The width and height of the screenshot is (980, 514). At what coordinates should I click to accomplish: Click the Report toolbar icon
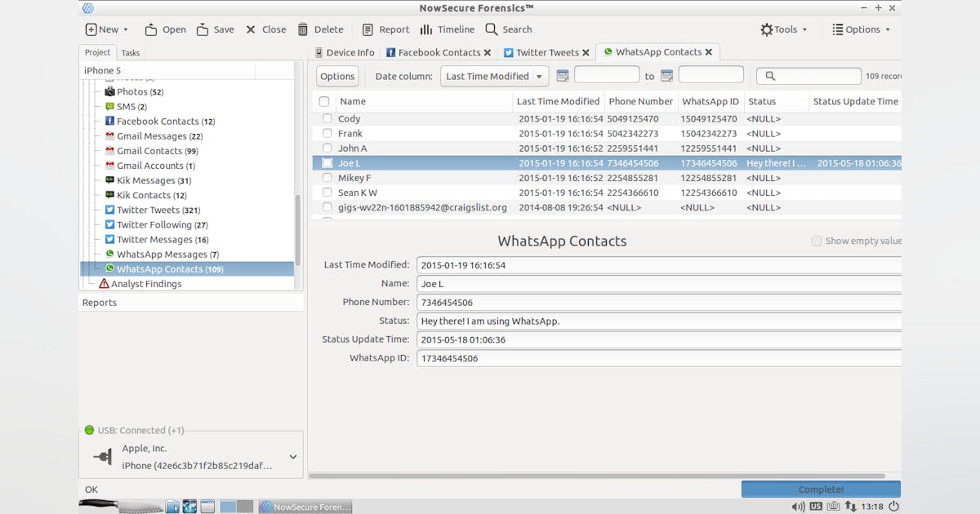tap(368, 29)
